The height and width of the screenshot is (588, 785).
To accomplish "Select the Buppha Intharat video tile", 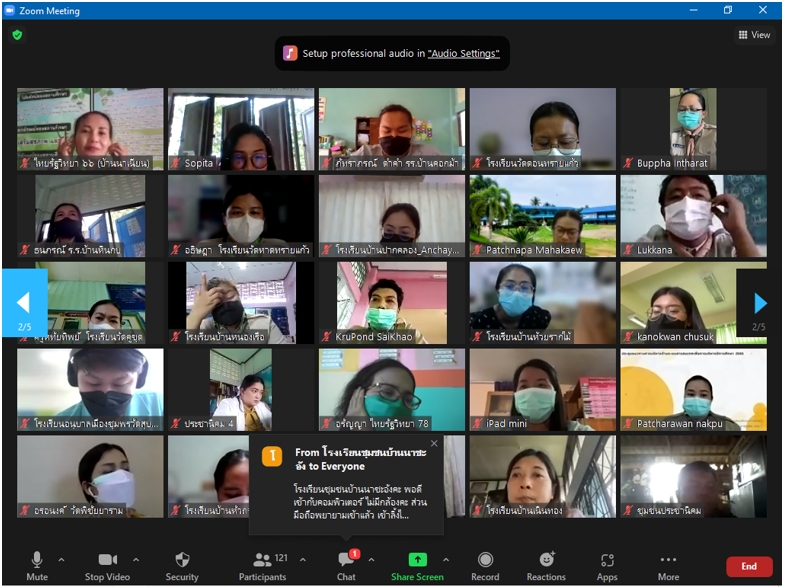I will click(693, 129).
